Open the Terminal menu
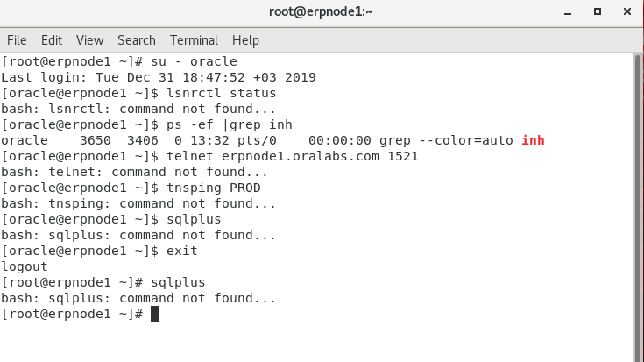644x362 pixels. (194, 40)
